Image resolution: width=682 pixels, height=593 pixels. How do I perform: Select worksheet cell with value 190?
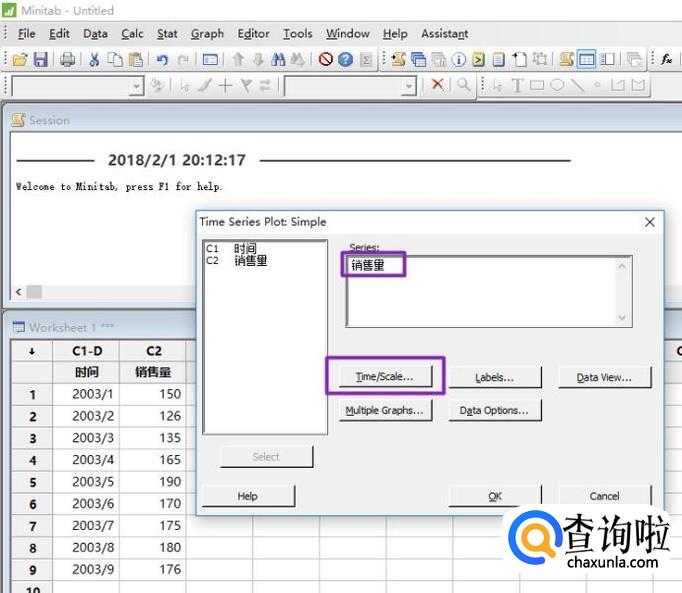pos(153,482)
